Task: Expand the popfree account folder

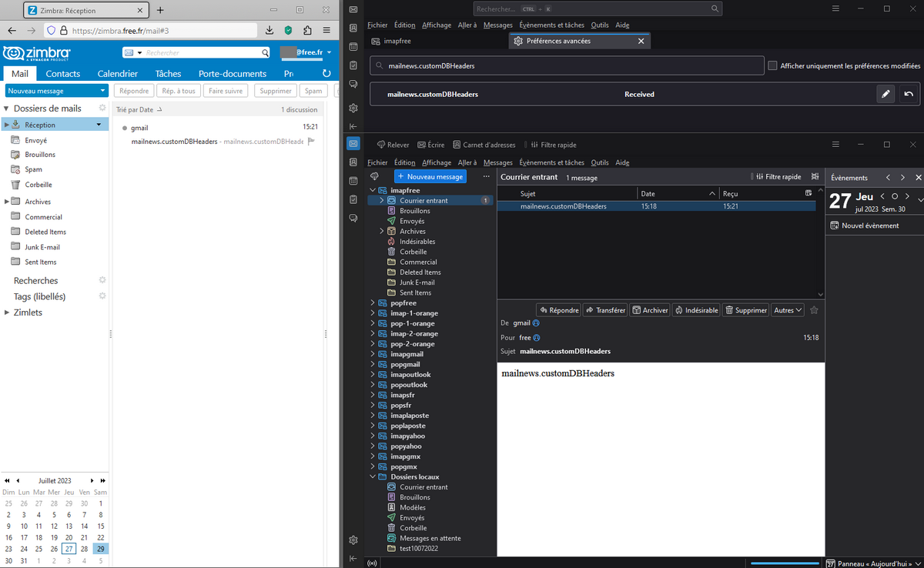Action: pos(373,303)
